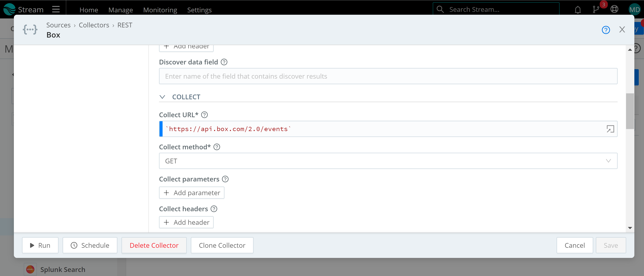Open the notifications bell
The image size is (644, 276).
[578, 9]
